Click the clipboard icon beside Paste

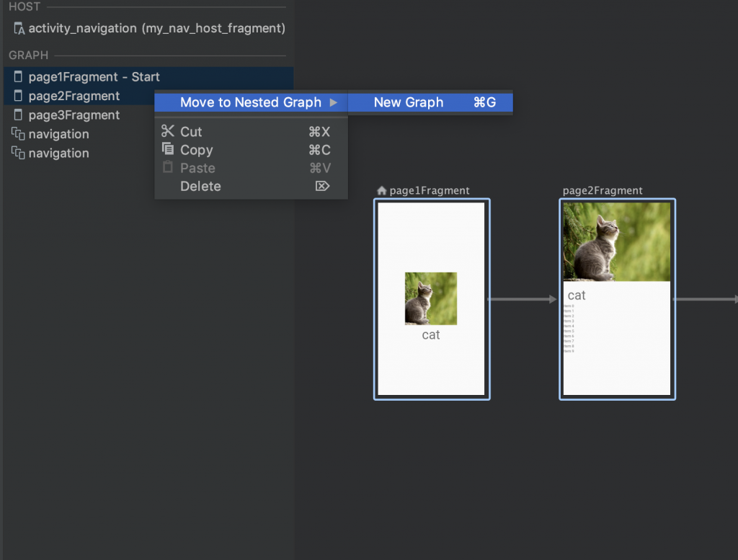point(168,167)
